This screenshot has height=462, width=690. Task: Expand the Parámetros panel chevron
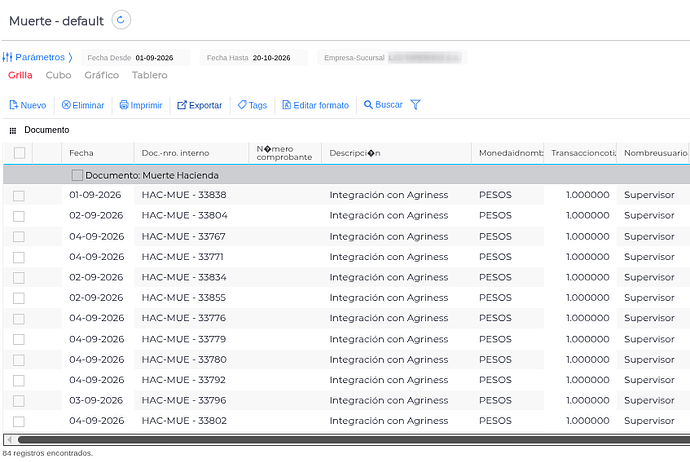(70, 57)
